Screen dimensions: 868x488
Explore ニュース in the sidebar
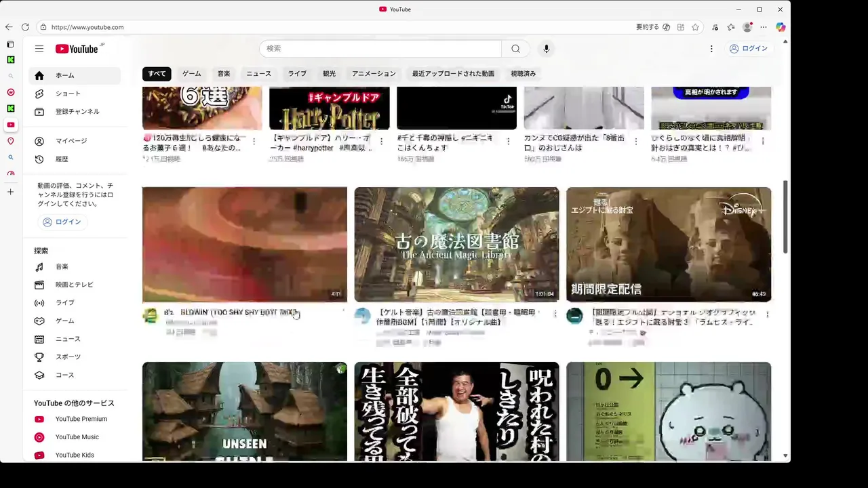(x=75, y=339)
